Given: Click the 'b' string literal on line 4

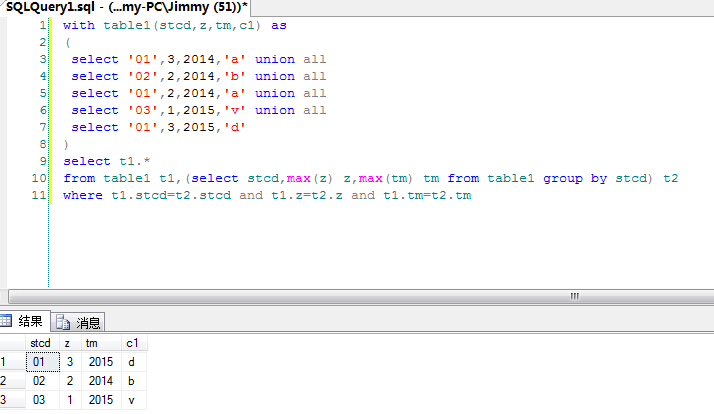Looking at the screenshot, I should pos(235,77).
